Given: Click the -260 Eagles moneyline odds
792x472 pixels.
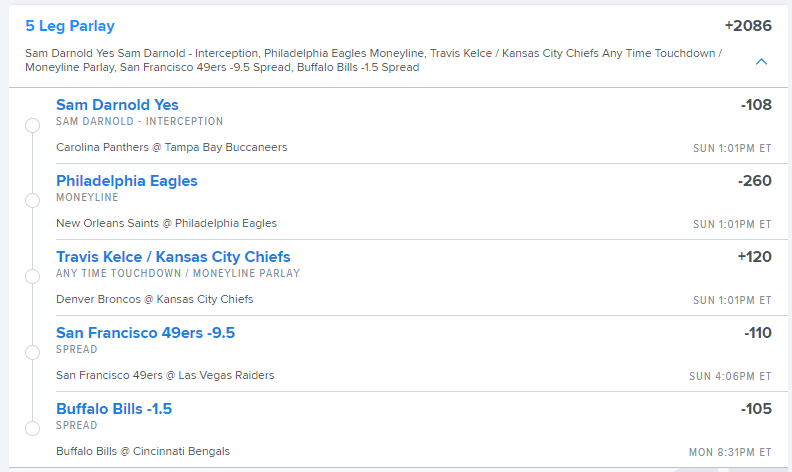Looking at the screenshot, I should point(754,181).
